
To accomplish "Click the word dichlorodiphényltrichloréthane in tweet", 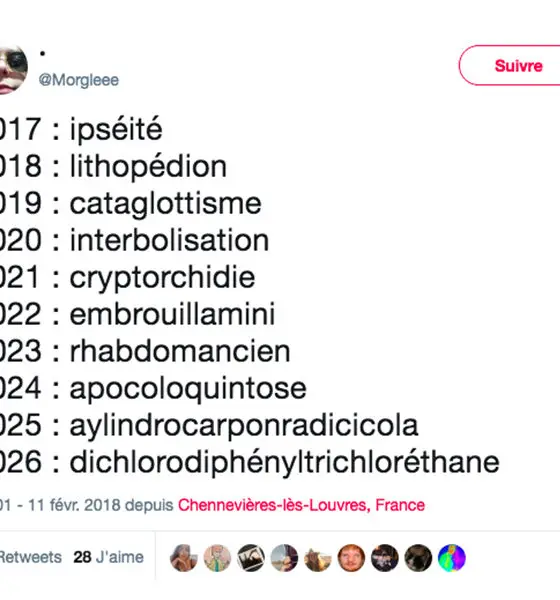I will tap(284, 463).
